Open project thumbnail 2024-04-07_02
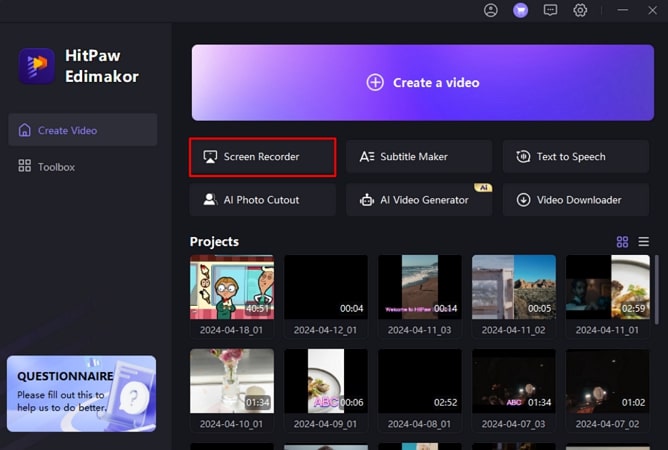668x450 pixels. 608,381
